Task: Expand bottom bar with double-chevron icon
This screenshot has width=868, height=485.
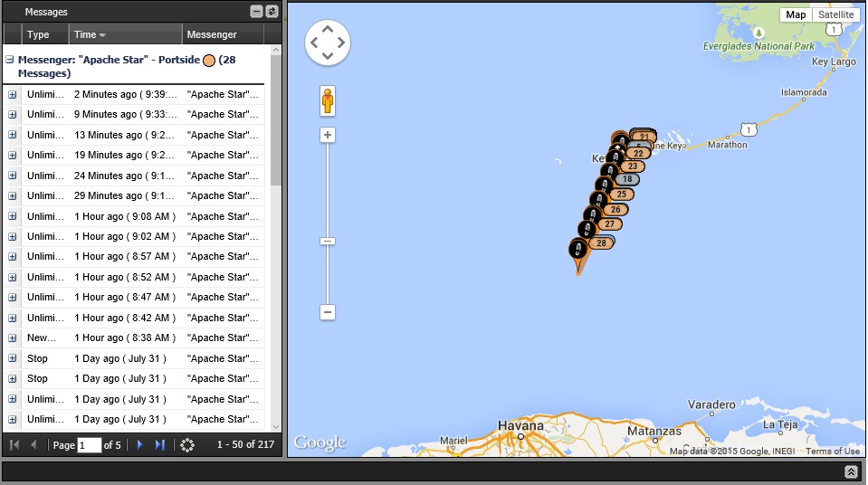Action: (851, 471)
